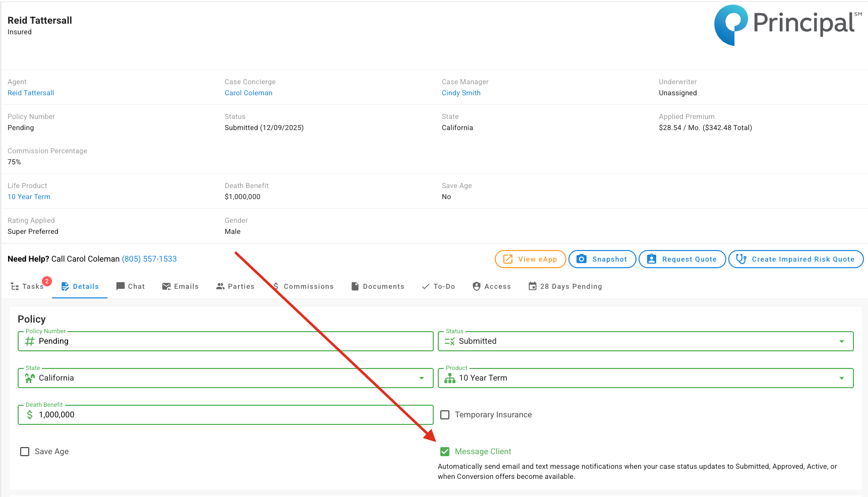Click the Access tab shield icon
The image size is (868, 497).
pos(477,286)
